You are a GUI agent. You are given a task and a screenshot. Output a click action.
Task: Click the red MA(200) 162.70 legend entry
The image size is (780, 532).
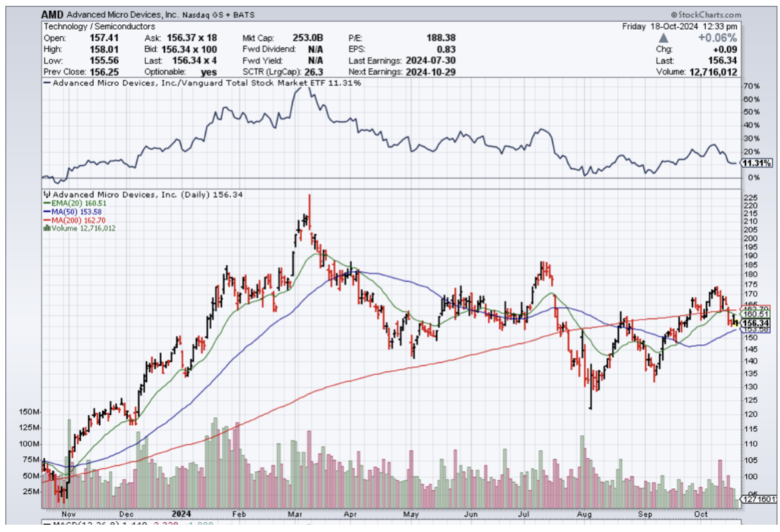click(x=74, y=220)
